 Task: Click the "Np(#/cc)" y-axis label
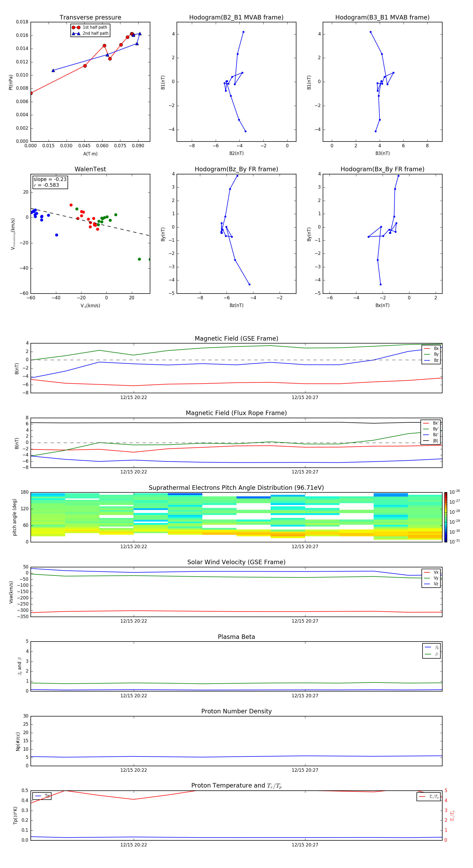pos(18,741)
